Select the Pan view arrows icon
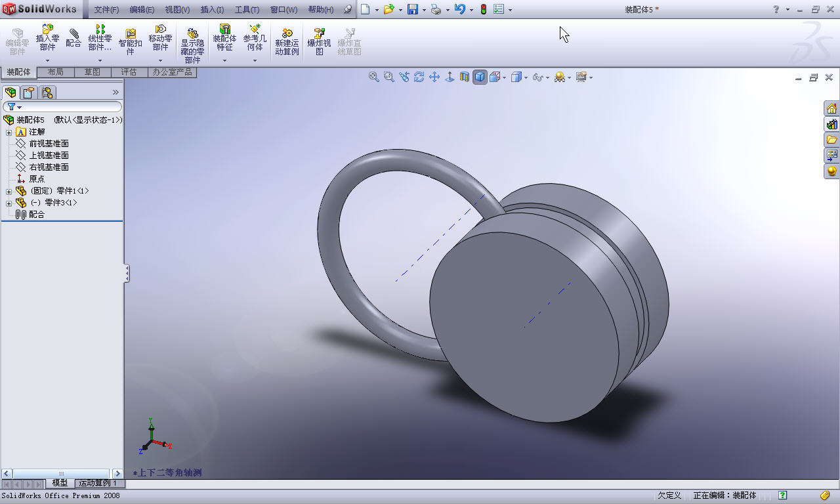Image resolution: width=840 pixels, height=504 pixels. coord(434,77)
